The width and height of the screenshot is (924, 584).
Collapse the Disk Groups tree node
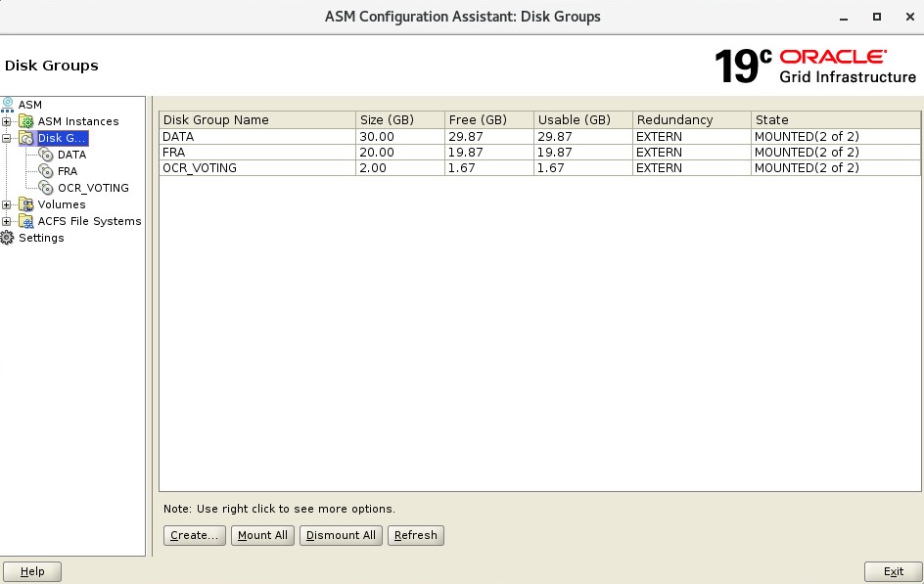coord(7,138)
